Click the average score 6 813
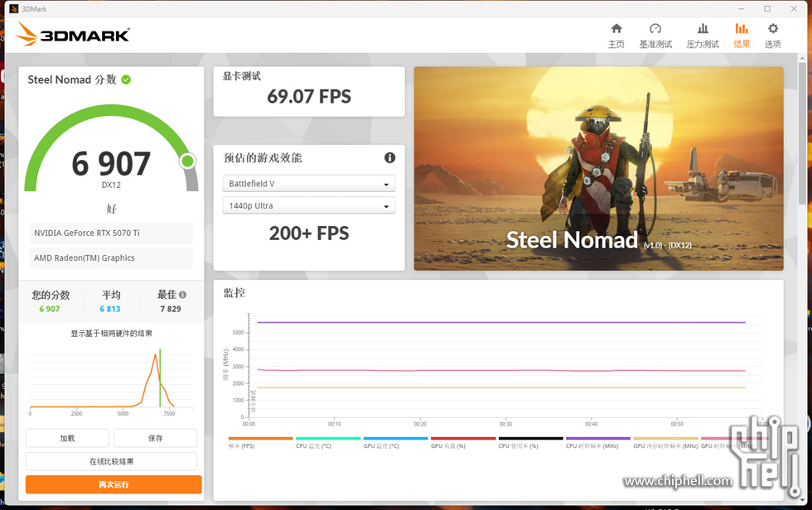The height and width of the screenshot is (510, 812). [x=109, y=309]
